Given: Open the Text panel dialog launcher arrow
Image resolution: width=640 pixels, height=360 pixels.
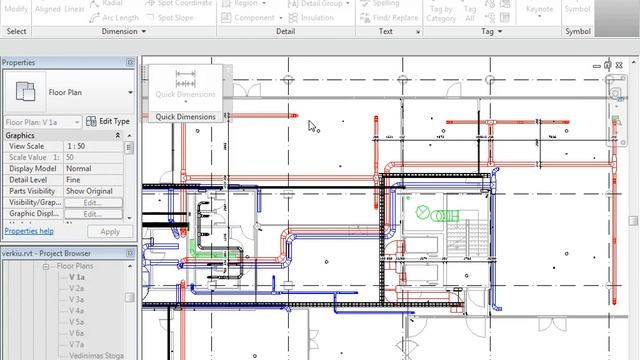Looking at the screenshot, I should (x=418, y=32).
